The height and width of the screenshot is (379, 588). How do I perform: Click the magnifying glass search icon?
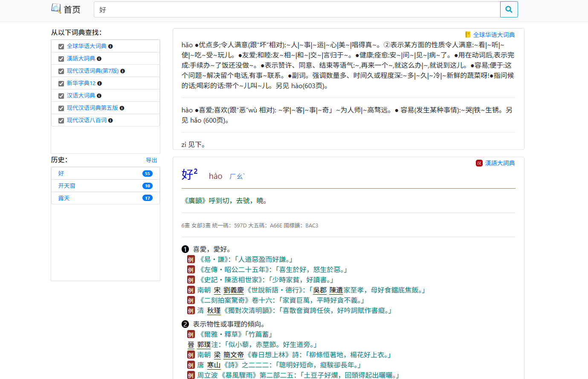click(509, 9)
